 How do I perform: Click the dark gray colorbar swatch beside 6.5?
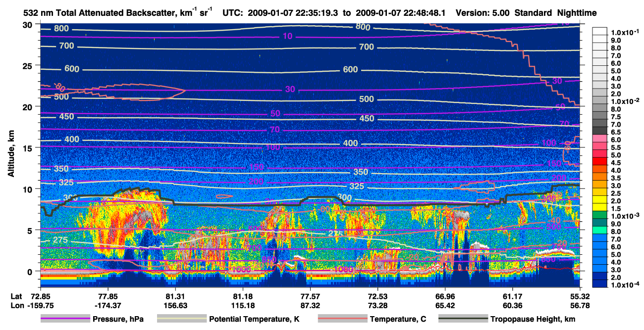(x=601, y=130)
